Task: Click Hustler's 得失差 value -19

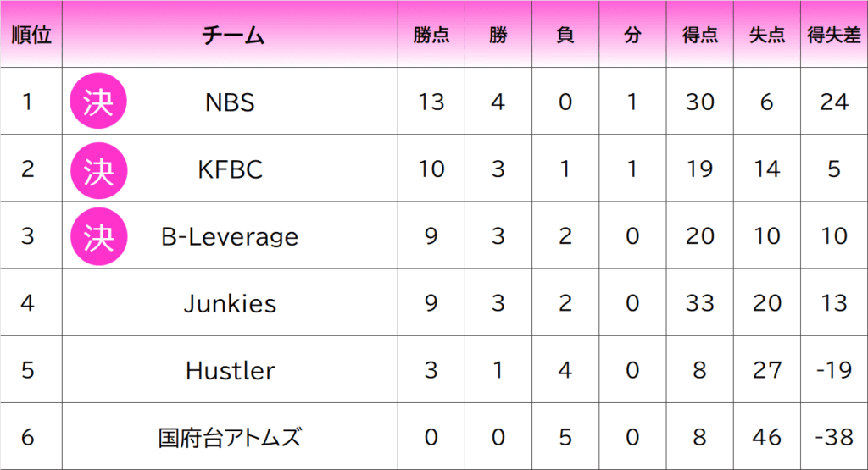Action: pyautogui.click(x=834, y=370)
